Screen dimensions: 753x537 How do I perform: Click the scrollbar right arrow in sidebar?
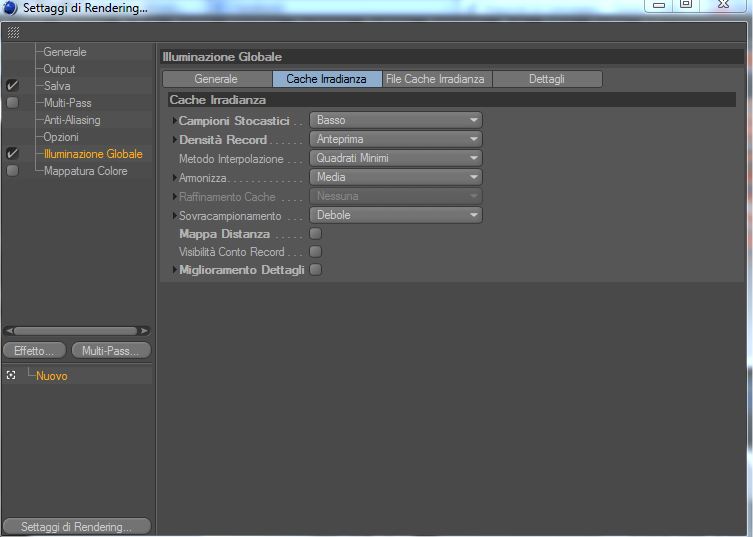click(144, 330)
